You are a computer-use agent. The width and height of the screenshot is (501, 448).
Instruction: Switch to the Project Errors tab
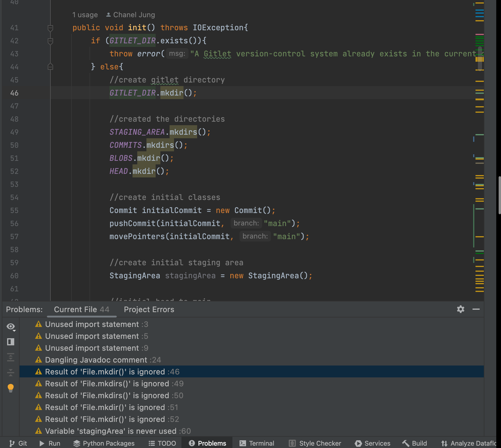(149, 309)
